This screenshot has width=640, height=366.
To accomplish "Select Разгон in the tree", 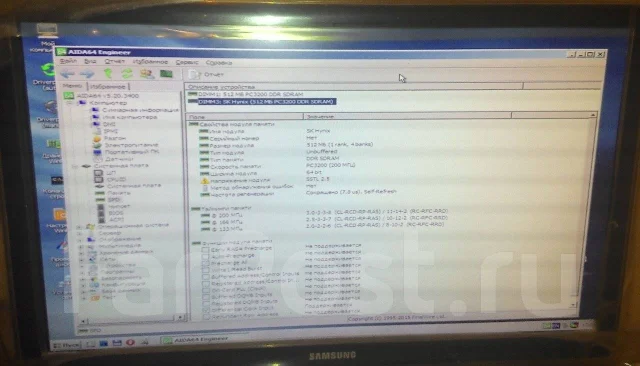I will (115, 138).
